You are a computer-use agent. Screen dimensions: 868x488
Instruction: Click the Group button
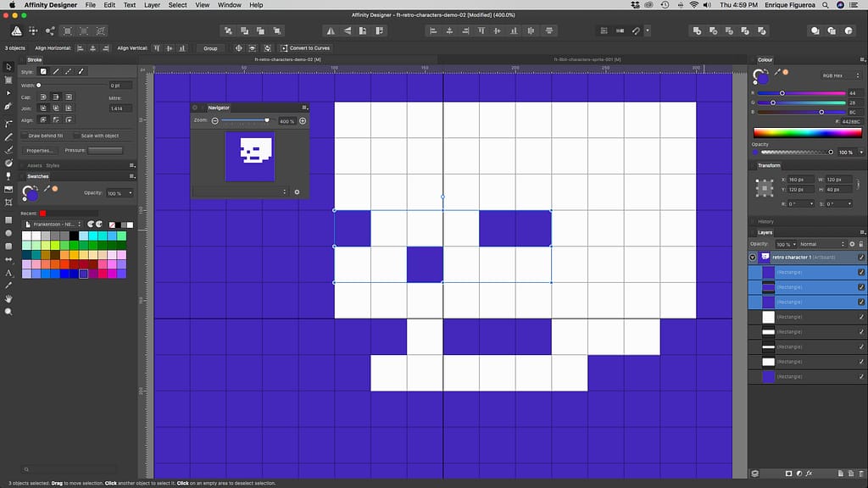[x=210, y=48]
